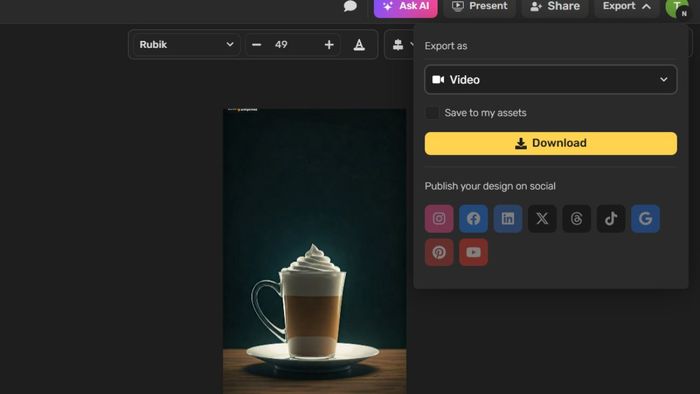The width and height of the screenshot is (700, 394).
Task: Publish design to Google
Action: tap(645, 219)
